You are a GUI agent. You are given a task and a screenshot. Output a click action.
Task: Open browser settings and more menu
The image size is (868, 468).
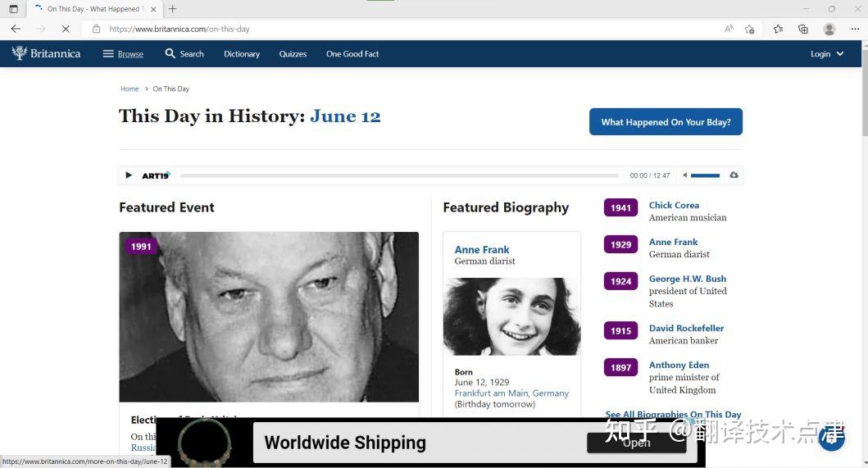[x=855, y=29]
